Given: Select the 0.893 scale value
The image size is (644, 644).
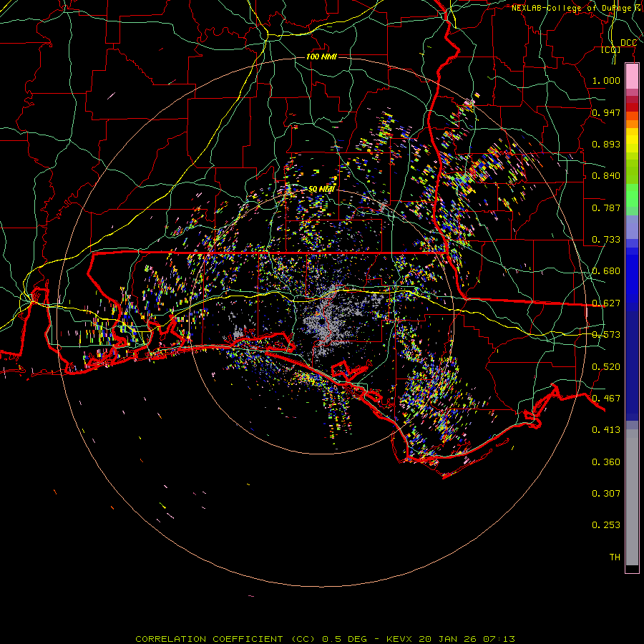Looking at the screenshot, I should tap(606, 144).
